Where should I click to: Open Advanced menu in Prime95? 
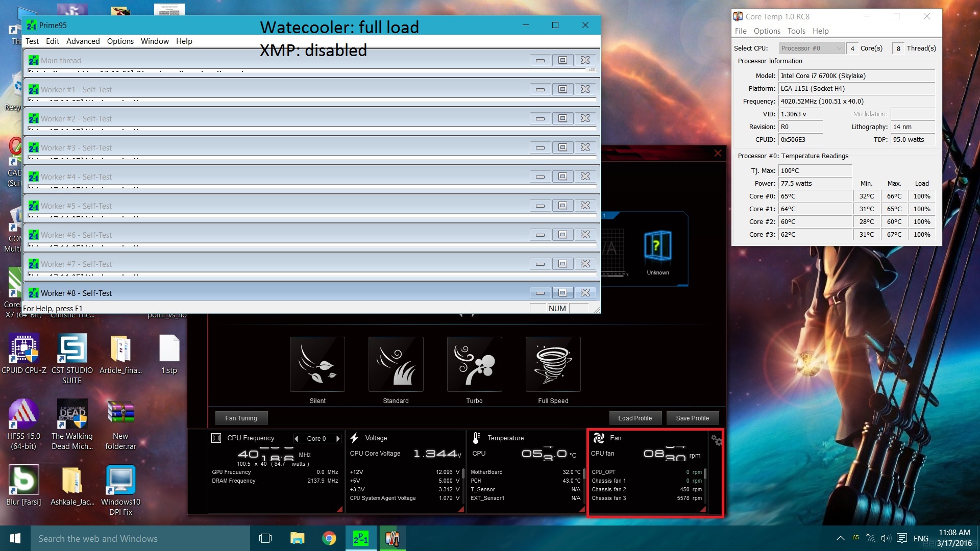coord(83,41)
